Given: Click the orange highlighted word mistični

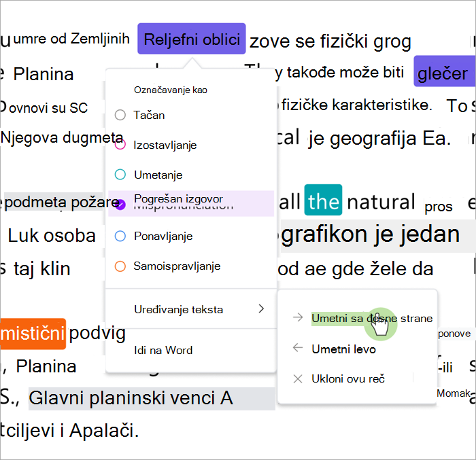Looking at the screenshot, I should click(33, 334).
